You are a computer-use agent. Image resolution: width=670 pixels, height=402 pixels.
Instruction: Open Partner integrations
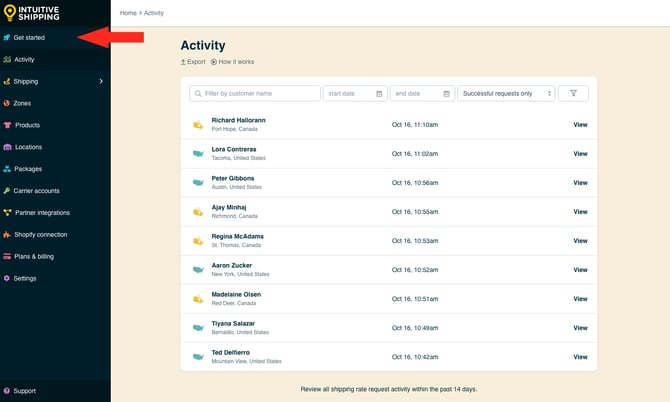[42, 213]
